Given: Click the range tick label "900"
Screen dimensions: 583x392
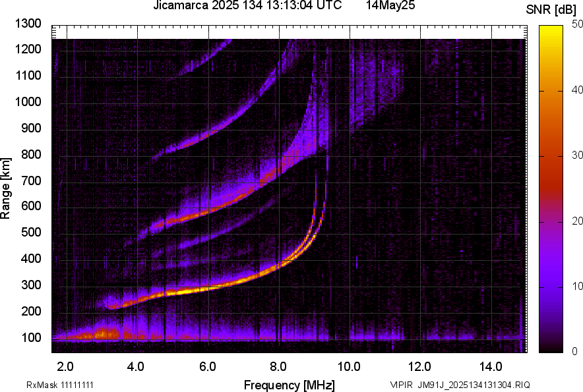Looking at the screenshot, I should tap(31, 128).
